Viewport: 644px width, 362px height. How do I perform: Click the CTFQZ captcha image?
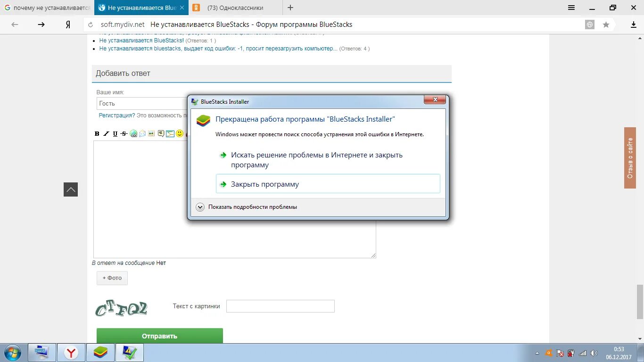(x=122, y=309)
